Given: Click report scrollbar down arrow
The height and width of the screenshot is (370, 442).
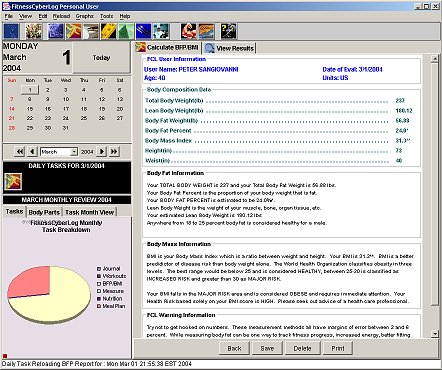Looking at the screenshot, I should (435, 333).
